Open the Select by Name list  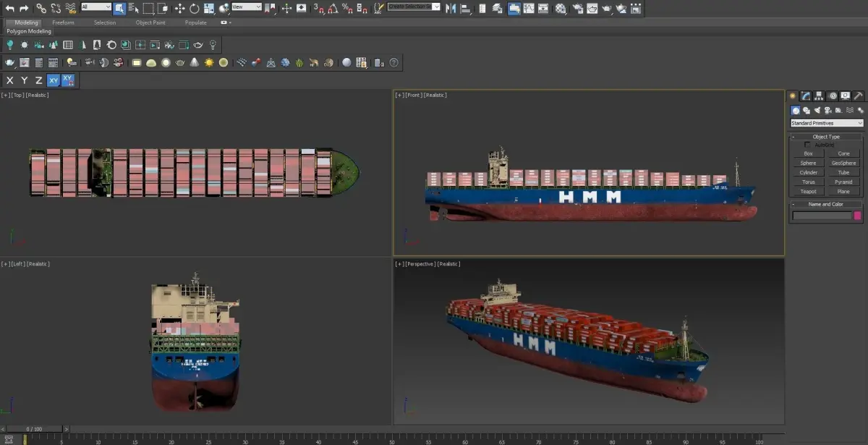click(x=134, y=8)
